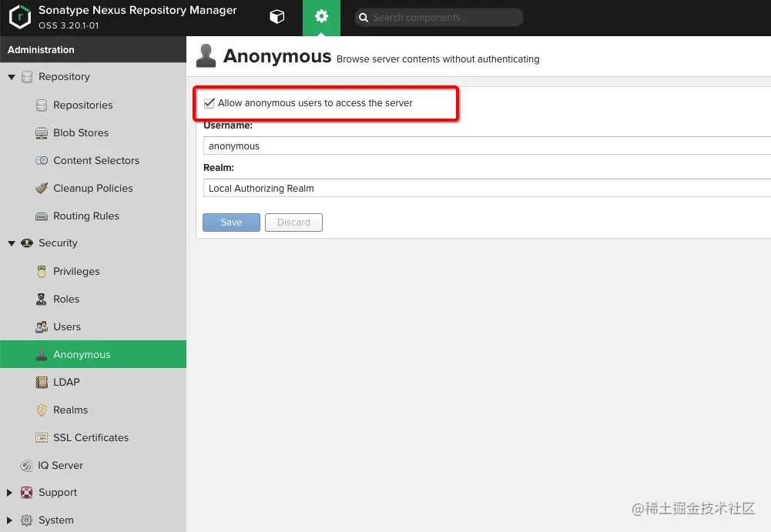
Task: Open the Browse cube icon in header
Action: coord(277,17)
